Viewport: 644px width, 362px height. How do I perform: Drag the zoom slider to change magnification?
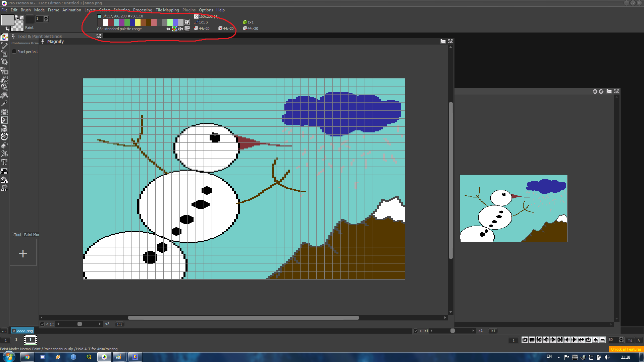click(x=79, y=324)
